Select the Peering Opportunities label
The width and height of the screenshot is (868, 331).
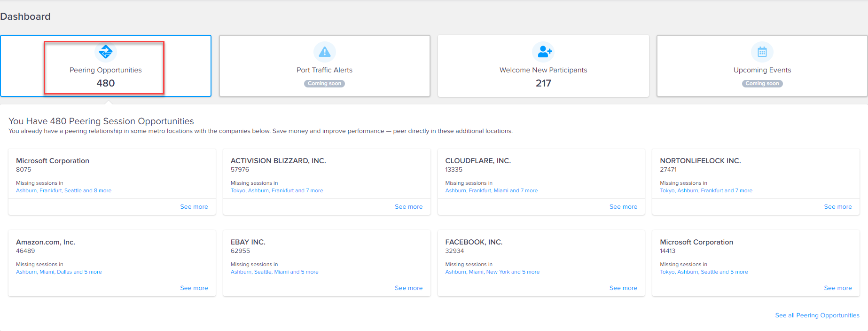pos(106,70)
